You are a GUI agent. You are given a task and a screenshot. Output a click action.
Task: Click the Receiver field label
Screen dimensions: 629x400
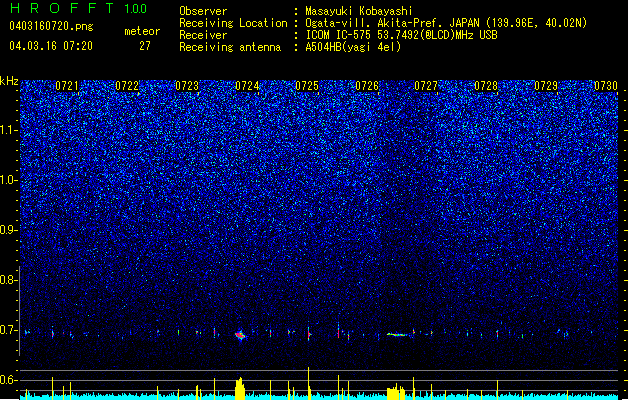(x=203, y=35)
